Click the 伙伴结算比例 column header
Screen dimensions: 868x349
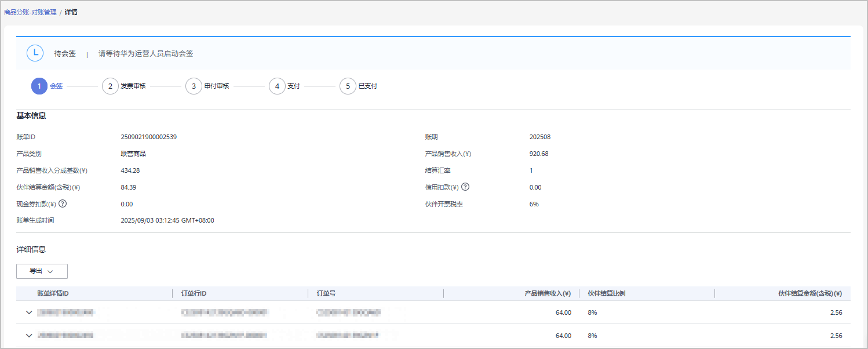pyautogui.click(x=606, y=293)
